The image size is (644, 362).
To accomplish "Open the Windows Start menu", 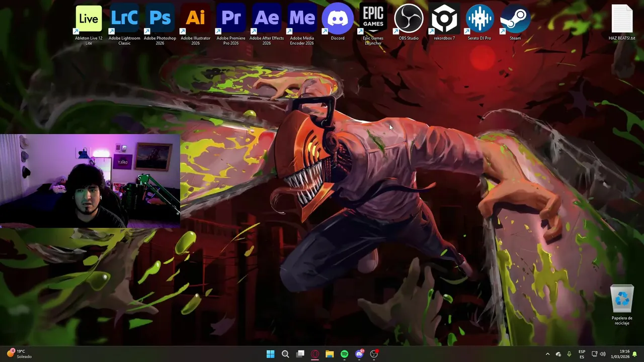I will click(270, 354).
